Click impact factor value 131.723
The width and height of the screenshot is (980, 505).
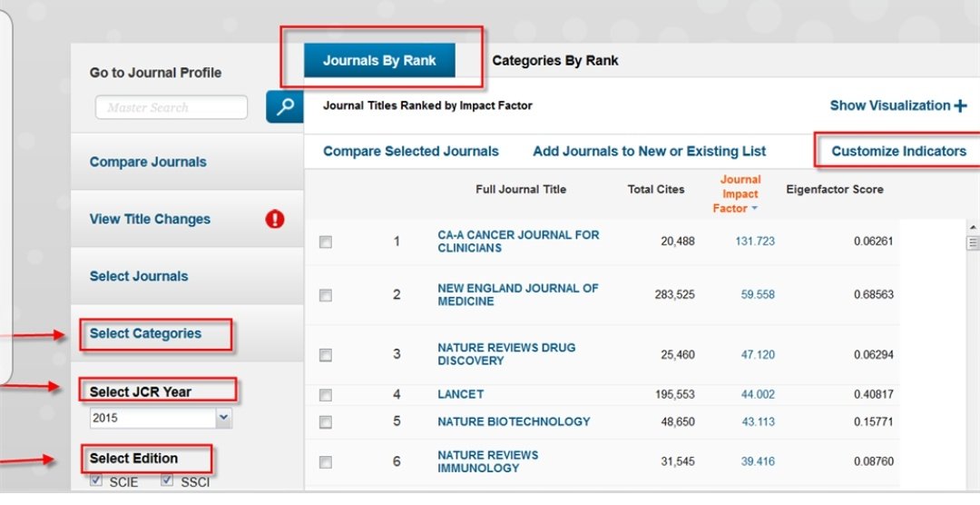click(x=755, y=242)
